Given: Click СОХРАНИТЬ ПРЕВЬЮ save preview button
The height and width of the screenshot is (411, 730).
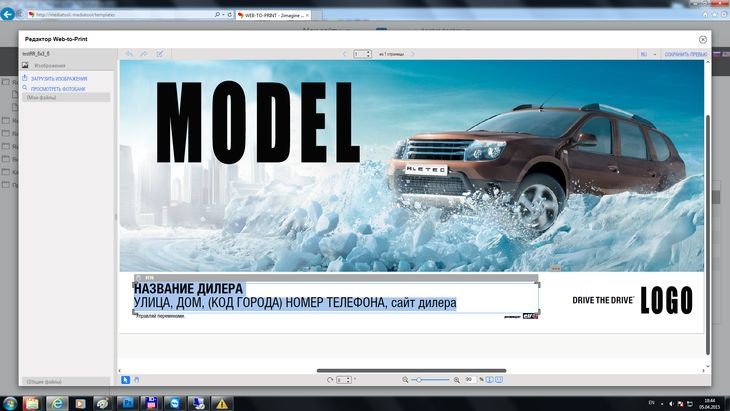Looking at the screenshot, I should (x=685, y=54).
